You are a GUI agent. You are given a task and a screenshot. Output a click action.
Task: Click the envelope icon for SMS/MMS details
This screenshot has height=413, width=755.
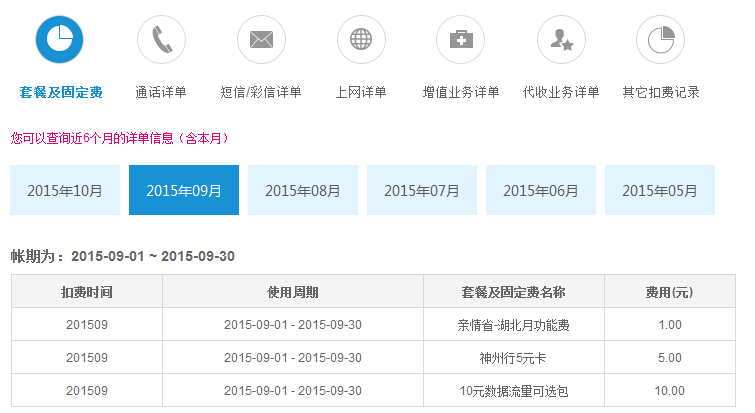point(261,39)
